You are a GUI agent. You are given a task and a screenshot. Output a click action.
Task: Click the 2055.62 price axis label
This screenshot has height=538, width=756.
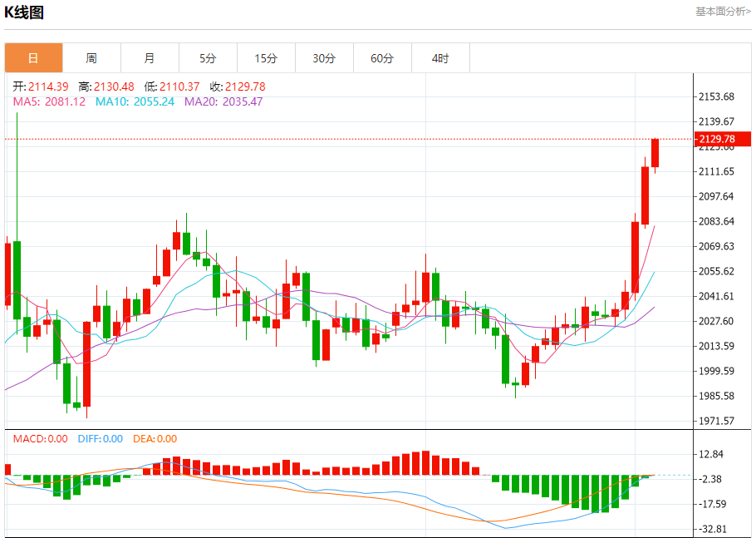716,271
